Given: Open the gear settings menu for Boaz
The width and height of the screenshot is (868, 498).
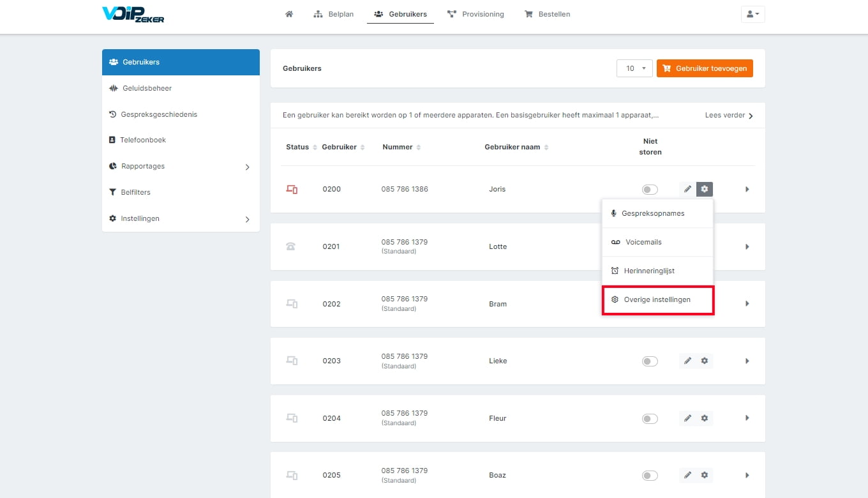Looking at the screenshot, I should [x=705, y=475].
